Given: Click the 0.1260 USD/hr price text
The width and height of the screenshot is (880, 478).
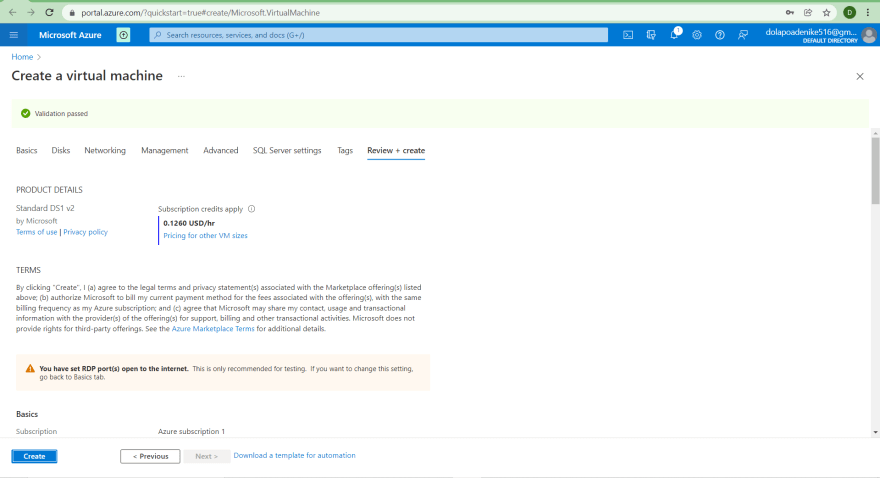Looking at the screenshot, I should click(x=189, y=223).
